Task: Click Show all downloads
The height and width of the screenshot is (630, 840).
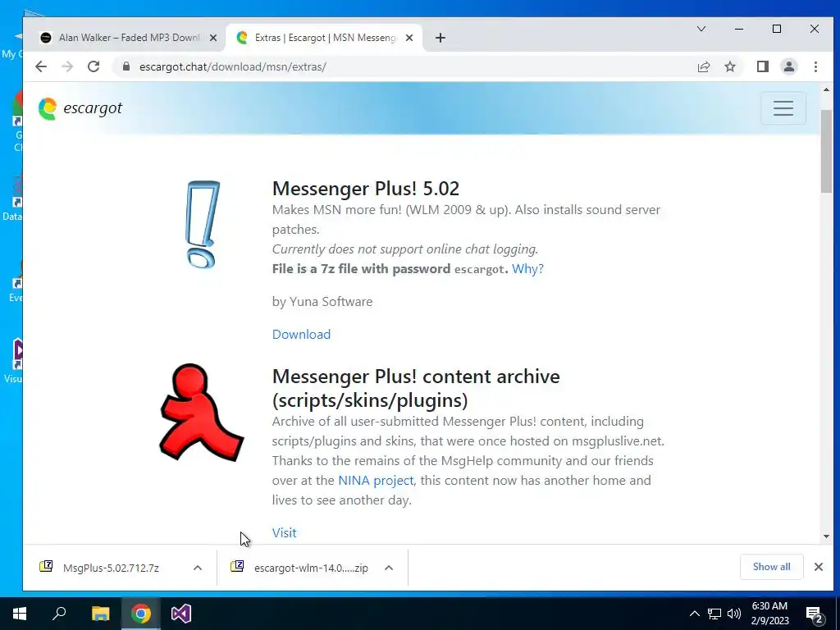Action: pyautogui.click(x=771, y=567)
